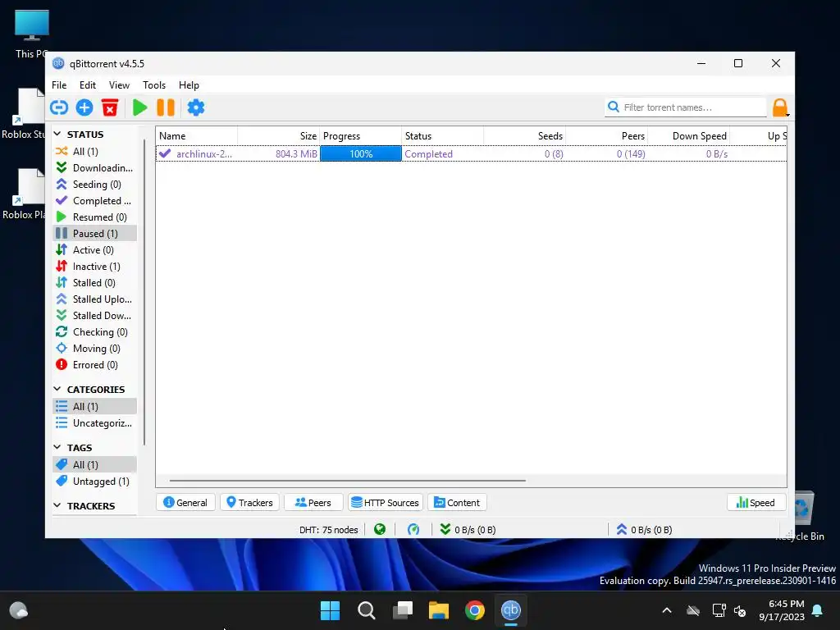
Task: Select the Completed status filter
Action: click(94, 201)
